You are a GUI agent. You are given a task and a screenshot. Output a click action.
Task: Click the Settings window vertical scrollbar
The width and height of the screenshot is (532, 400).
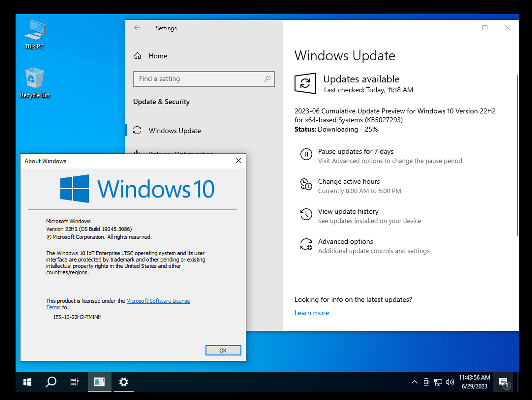517,155
